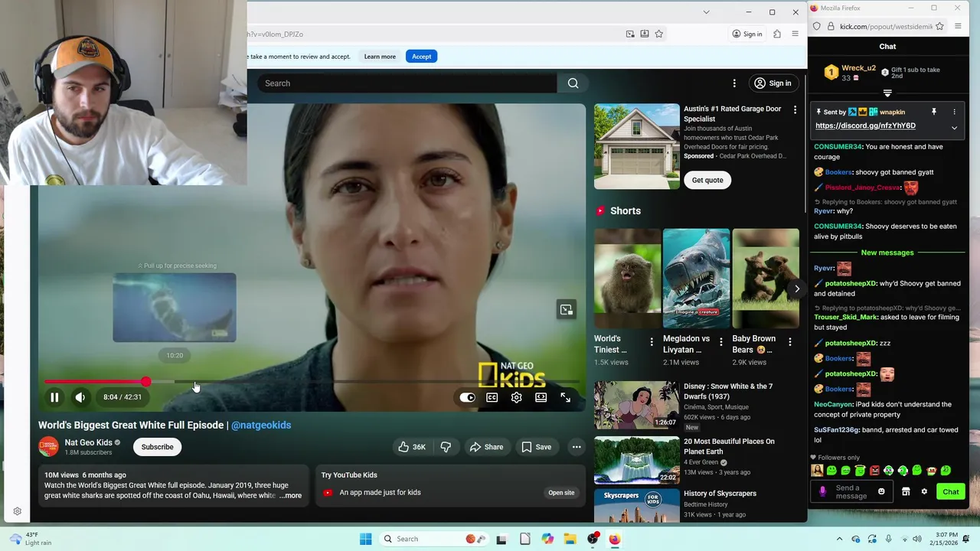Open 20 Most Beautiful Places video

[636, 460]
